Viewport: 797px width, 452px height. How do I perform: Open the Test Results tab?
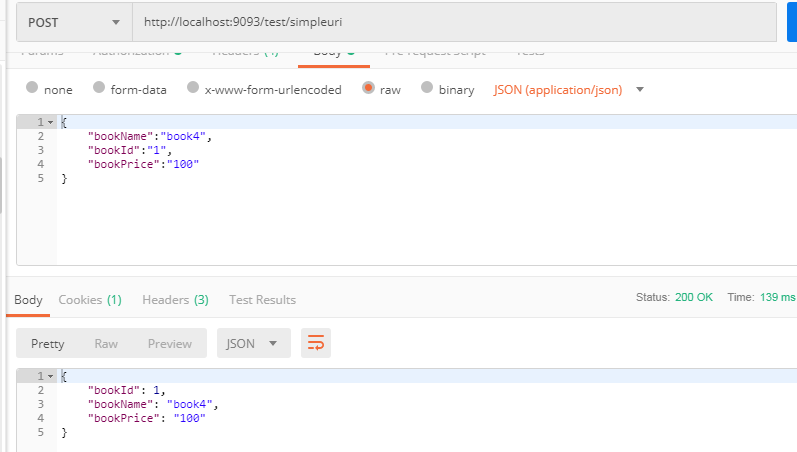click(x=262, y=299)
